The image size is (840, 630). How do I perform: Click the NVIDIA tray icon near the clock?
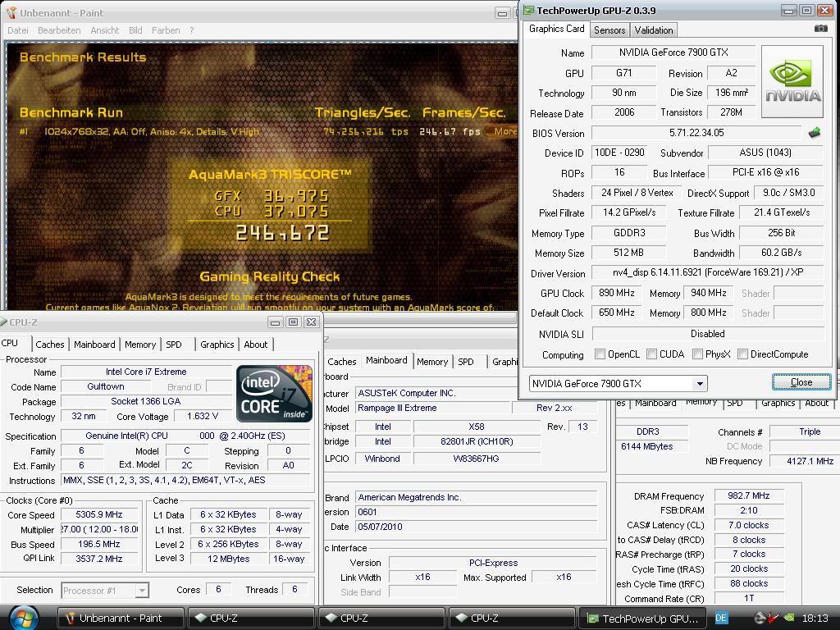pyautogui.click(x=788, y=619)
